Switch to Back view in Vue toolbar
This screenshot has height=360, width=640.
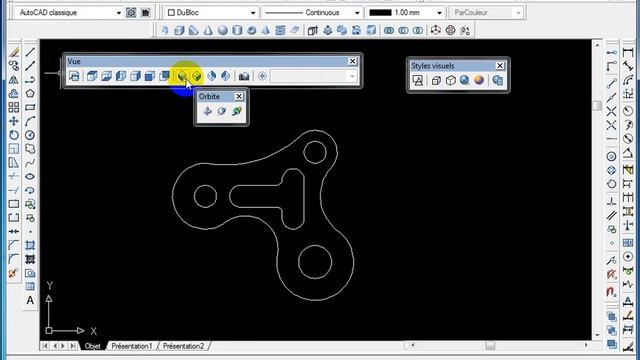coord(164,76)
